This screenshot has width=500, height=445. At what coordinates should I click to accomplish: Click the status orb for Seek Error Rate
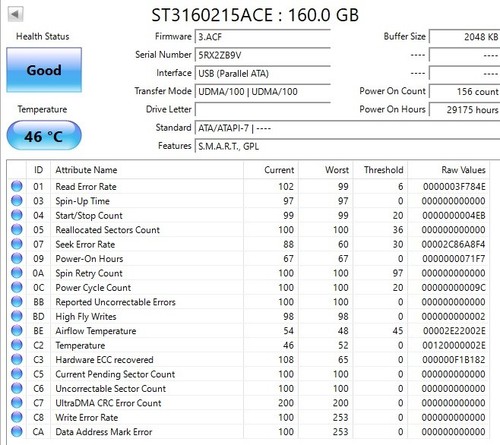[x=17, y=244]
